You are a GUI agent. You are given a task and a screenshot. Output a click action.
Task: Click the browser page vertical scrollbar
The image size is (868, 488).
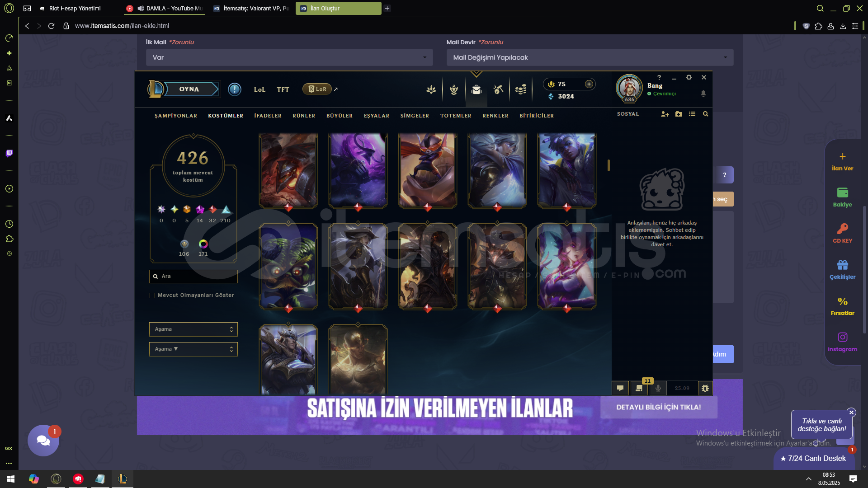(864, 270)
